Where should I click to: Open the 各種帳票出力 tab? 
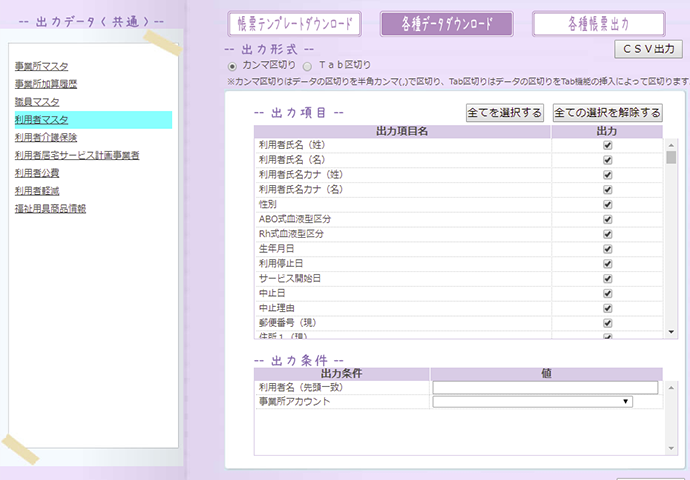tap(598, 24)
